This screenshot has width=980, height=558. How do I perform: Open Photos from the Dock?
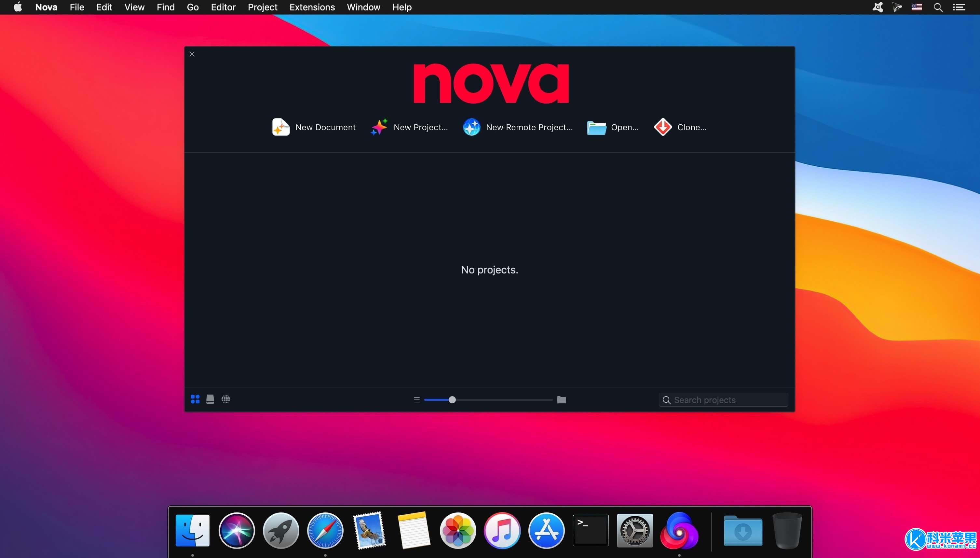tap(458, 530)
